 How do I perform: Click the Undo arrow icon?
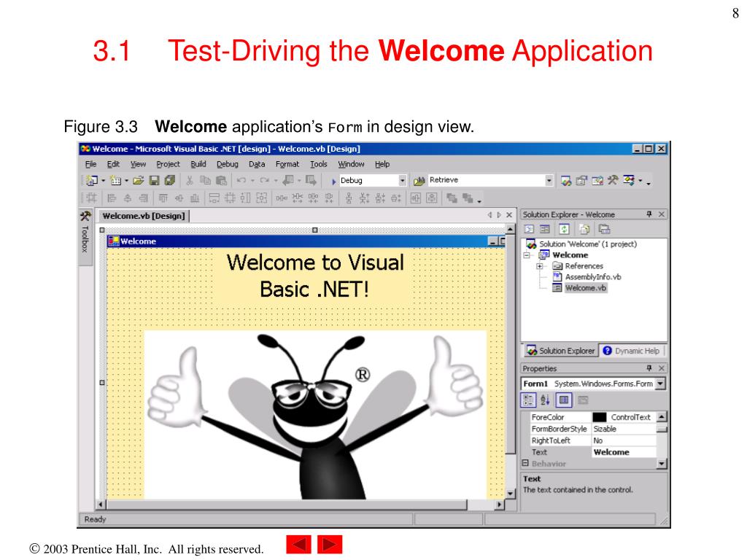(241, 181)
